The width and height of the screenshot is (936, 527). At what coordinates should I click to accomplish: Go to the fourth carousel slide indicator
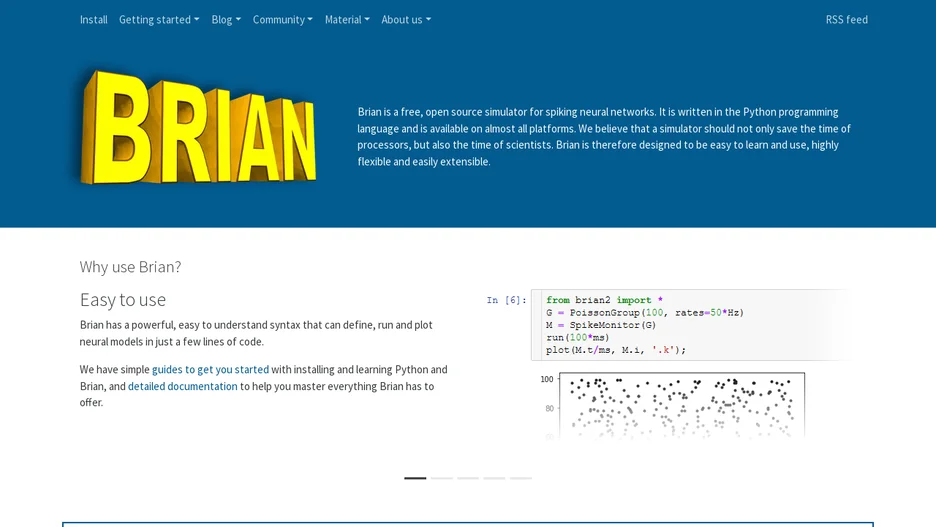click(494, 478)
